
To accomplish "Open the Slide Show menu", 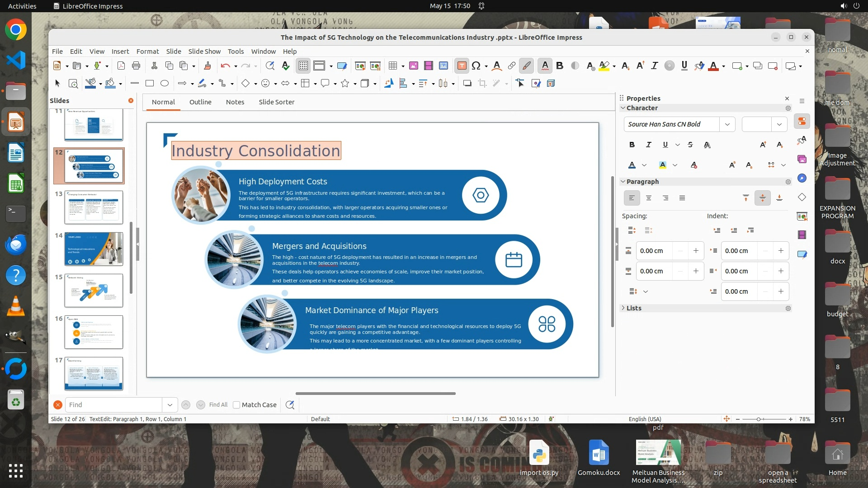I will [204, 52].
